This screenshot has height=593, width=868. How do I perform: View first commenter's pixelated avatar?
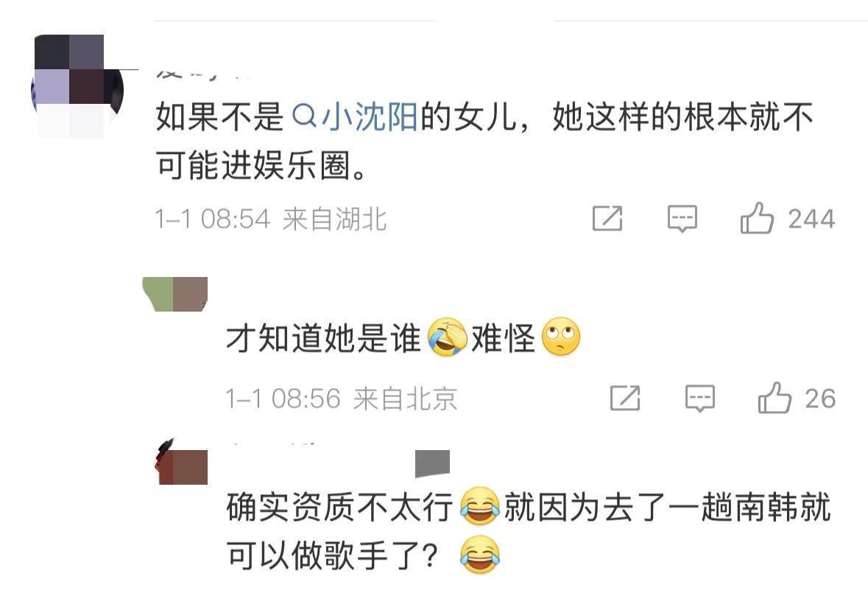77,86
